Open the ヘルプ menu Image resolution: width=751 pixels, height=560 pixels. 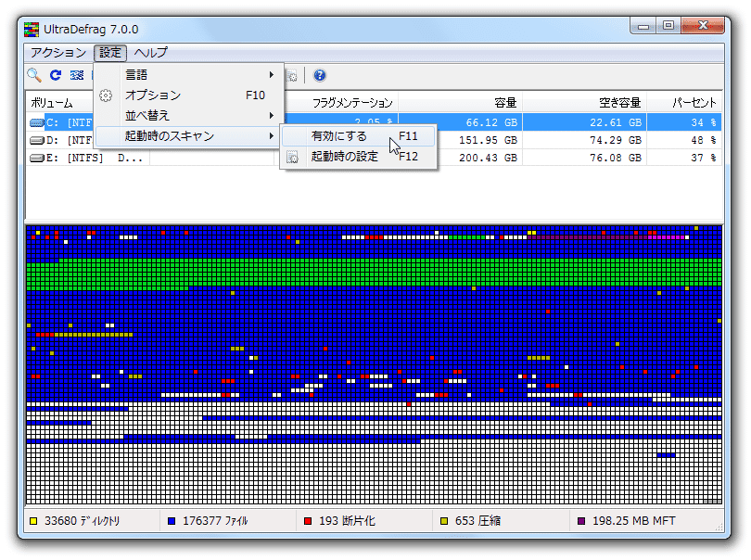coord(151,53)
